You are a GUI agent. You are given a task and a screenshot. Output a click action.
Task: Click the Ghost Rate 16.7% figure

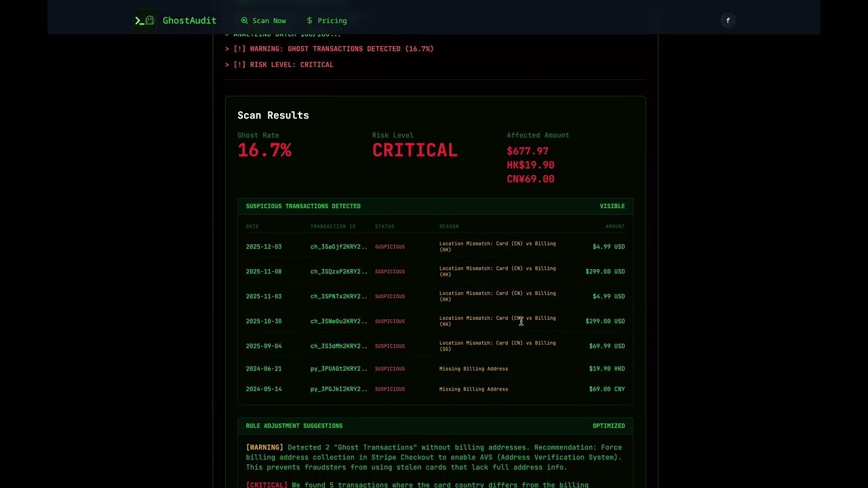(x=264, y=150)
